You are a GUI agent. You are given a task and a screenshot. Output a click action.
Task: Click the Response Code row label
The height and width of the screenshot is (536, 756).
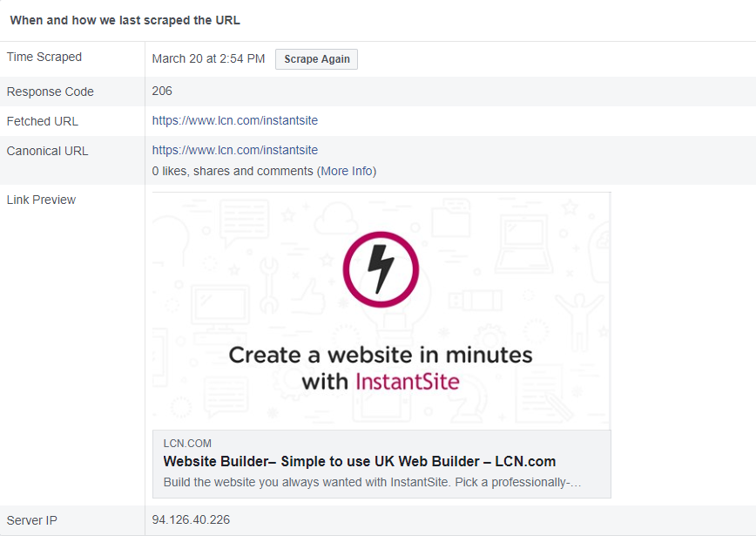[51, 92]
